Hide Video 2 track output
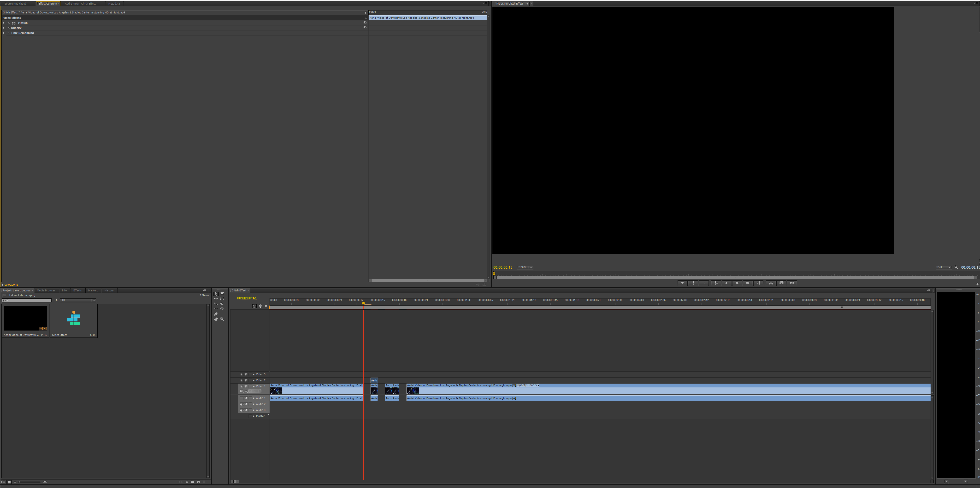 (242, 380)
